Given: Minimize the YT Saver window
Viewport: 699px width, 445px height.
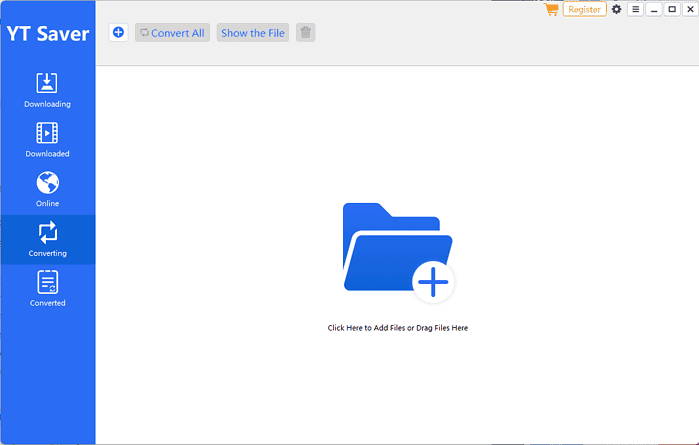Looking at the screenshot, I should pyautogui.click(x=654, y=9).
